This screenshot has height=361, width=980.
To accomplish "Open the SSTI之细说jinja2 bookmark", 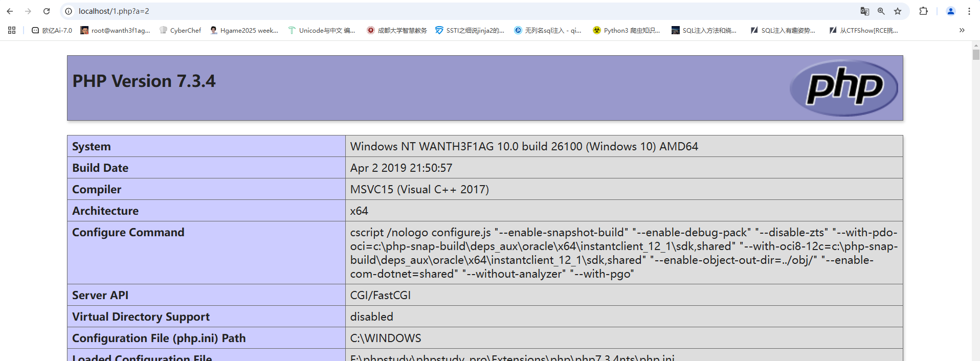I will (x=470, y=30).
